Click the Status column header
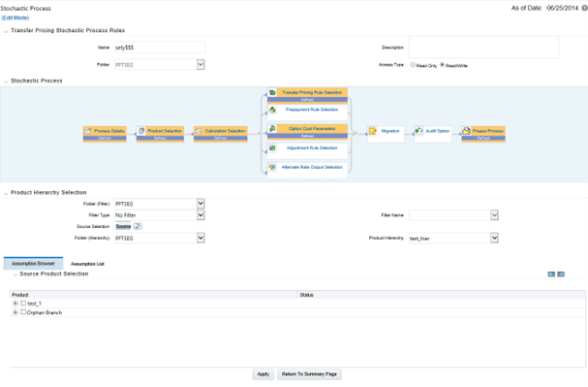The width and height of the screenshot is (588, 387). coord(442,295)
